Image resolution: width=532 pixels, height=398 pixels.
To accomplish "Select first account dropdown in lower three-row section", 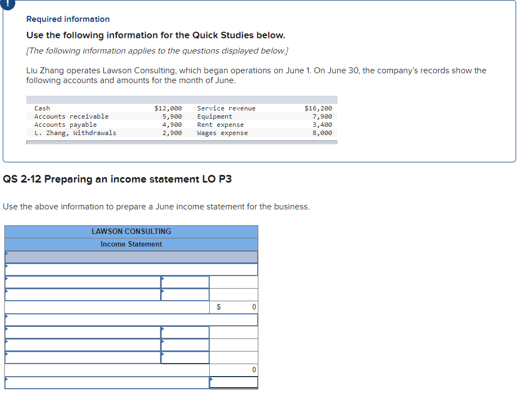I will (83, 332).
